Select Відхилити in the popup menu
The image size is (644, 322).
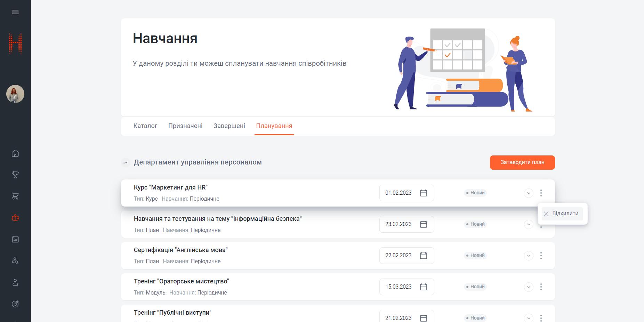(x=562, y=214)
